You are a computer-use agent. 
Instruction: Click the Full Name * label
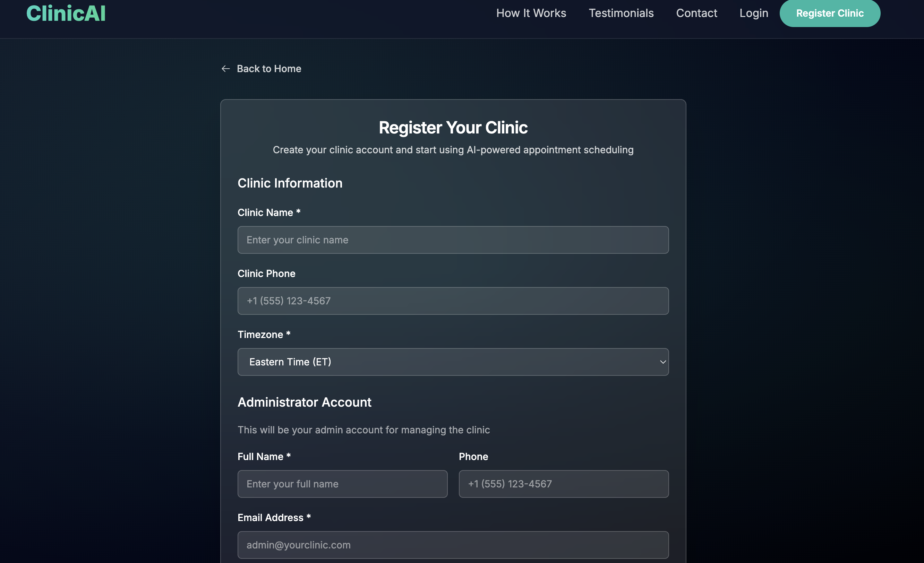pyautogui.click(x=264, y=457)
